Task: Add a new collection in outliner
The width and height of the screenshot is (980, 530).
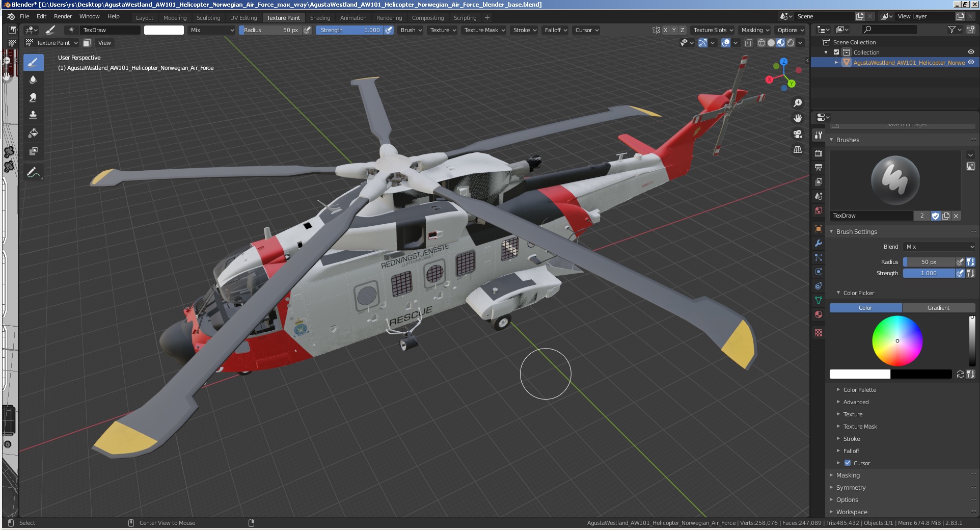Action: click(x=970, y=30)
